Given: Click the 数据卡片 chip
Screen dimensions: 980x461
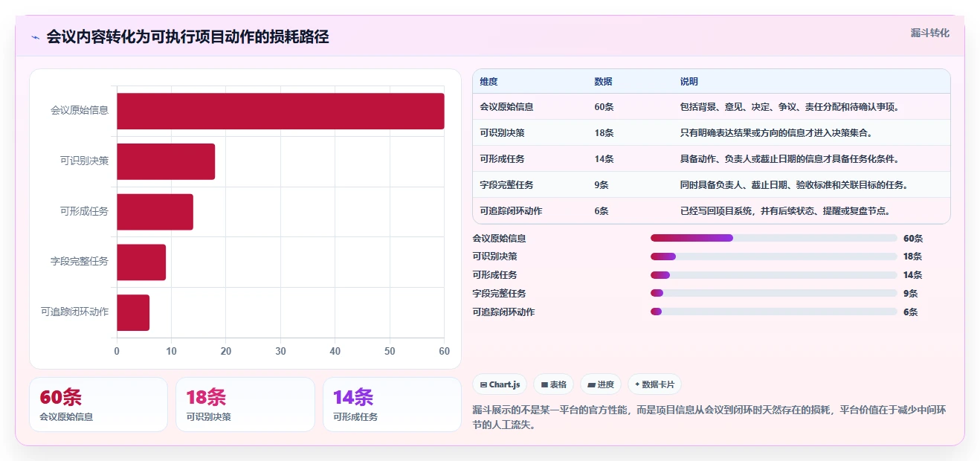Looking at the screenshot, I should pyautogui.click(x=654, y=384).
